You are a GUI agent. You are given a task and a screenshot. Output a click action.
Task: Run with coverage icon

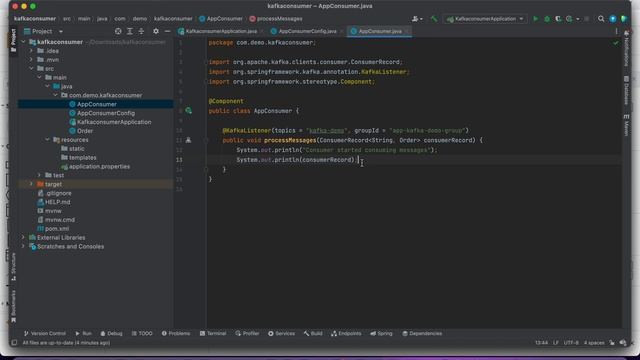(x=558, y=19)
